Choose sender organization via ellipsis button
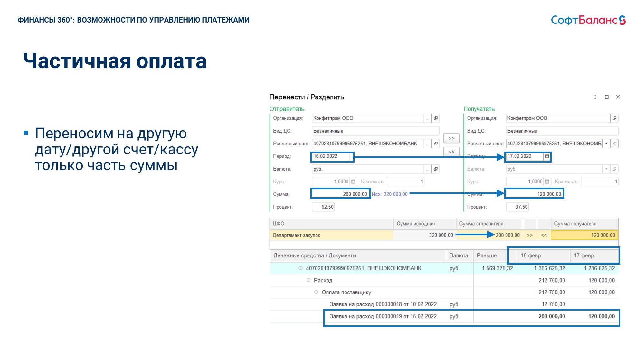Viewport: 644px width, 362px height. click(x=428, y=118)
